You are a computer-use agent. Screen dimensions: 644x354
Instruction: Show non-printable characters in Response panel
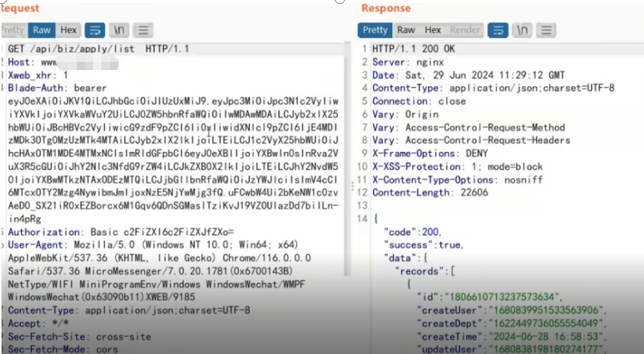pos(523,31)
